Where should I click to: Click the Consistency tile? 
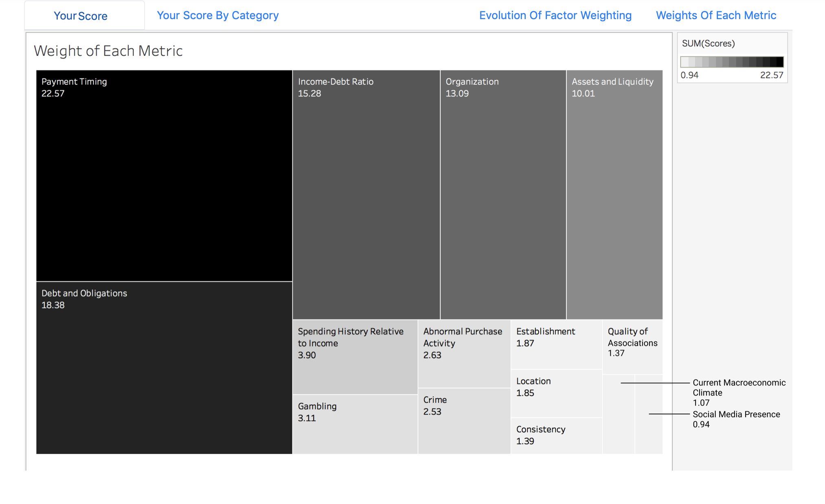(556, 436)
